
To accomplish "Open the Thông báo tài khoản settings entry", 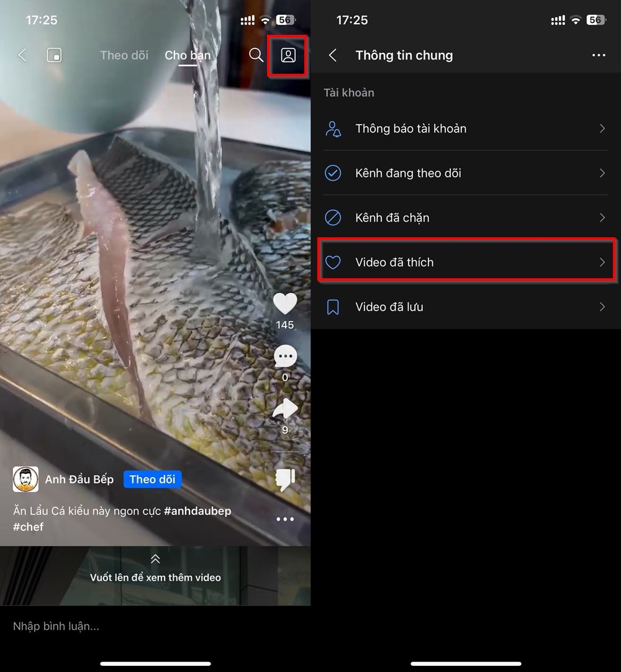I will pos(410,129).
